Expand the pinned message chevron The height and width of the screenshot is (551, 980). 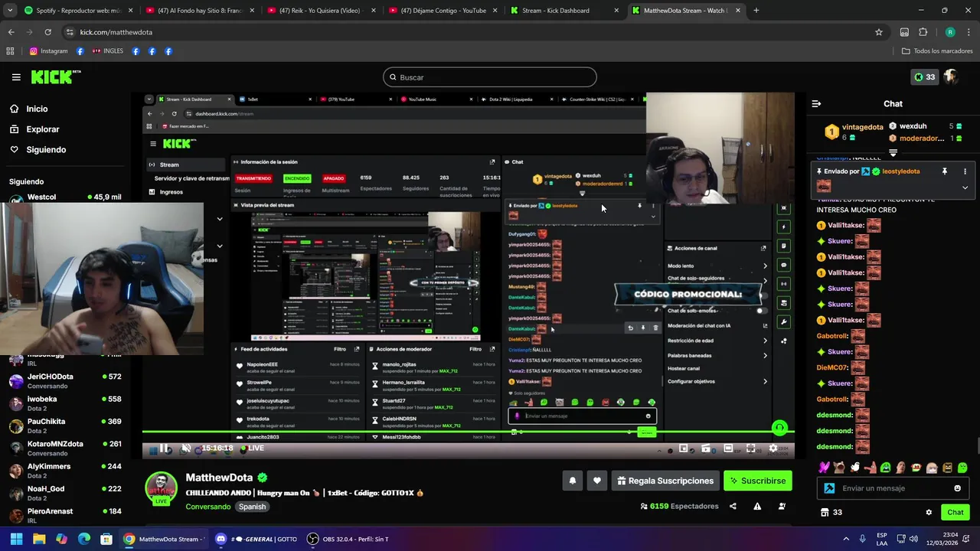965,187
